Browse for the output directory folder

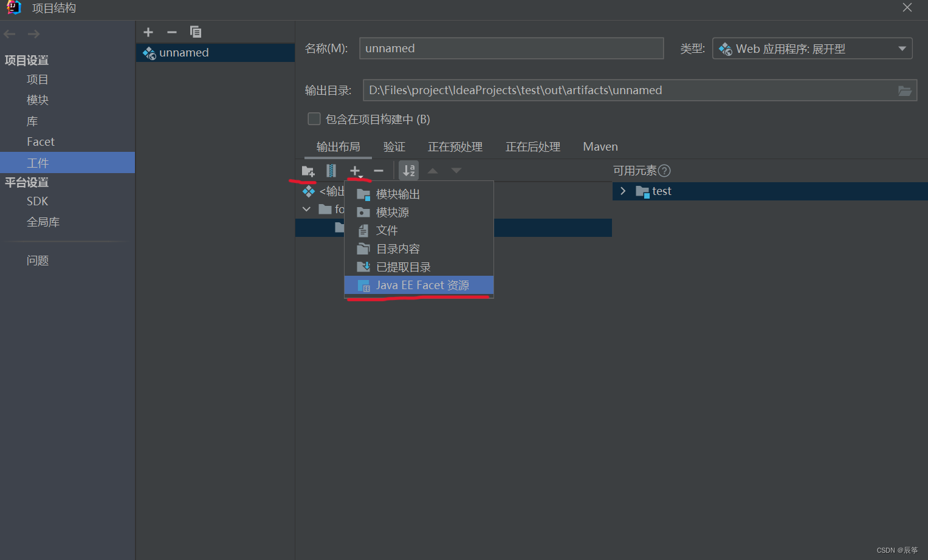click(905, 91)
